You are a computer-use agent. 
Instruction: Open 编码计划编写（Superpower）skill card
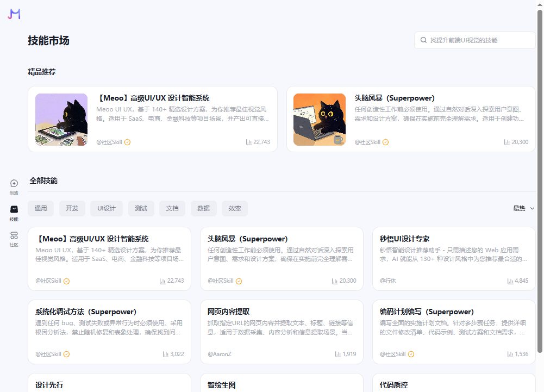tap(454, 332)
